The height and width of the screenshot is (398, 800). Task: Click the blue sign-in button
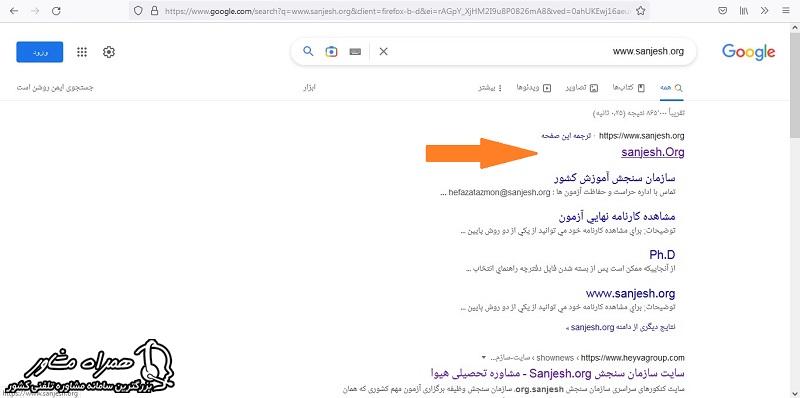[x=40, y=52]
